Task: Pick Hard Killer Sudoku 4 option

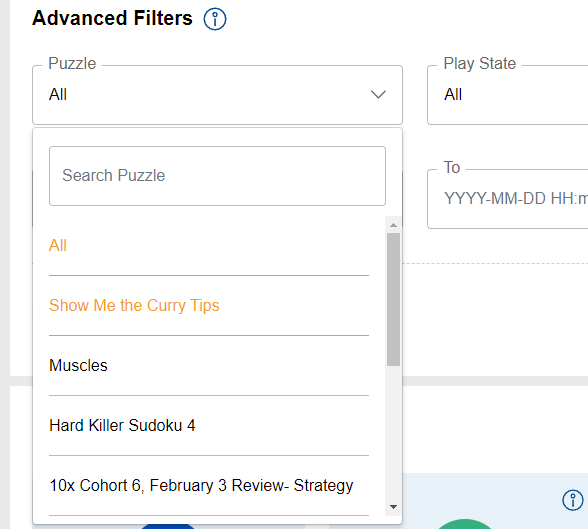Action: pos(209,426)
